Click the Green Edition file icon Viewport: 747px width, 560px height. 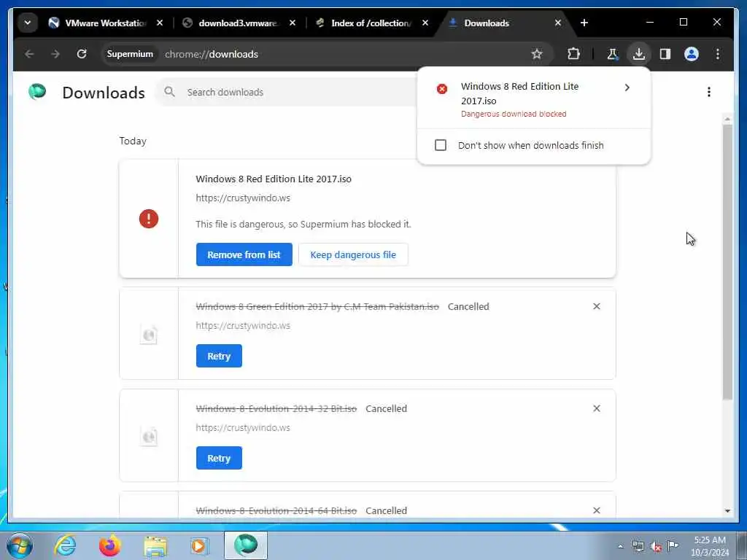pyautogui.click(x=149, y=334)
